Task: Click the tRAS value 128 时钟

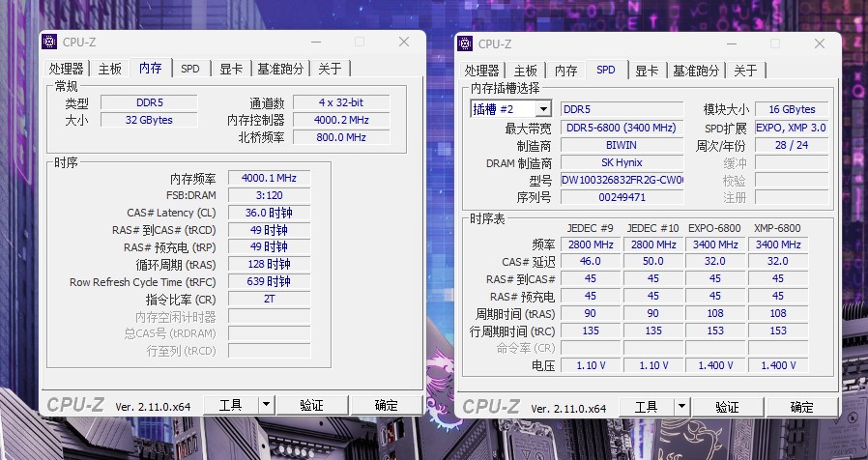Action: 269,264
